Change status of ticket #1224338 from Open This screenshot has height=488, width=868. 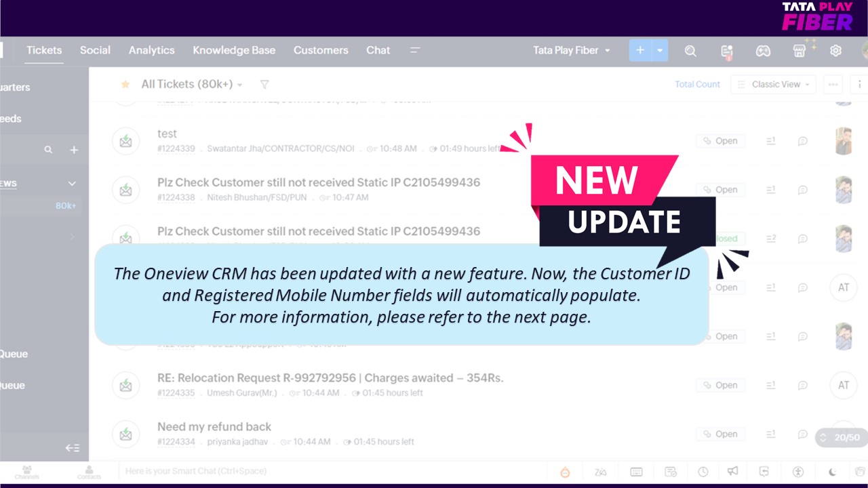click(x=720, y=190)
